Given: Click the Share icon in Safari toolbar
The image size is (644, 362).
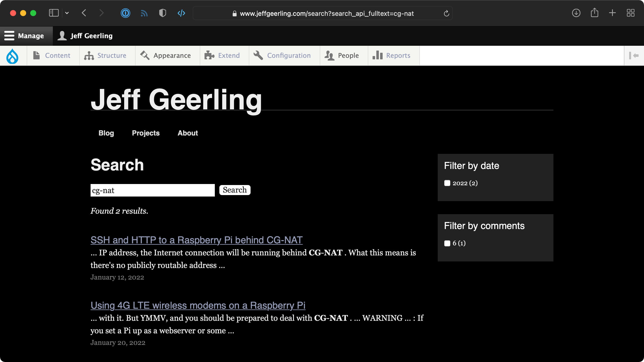Looking at the screenshot, I should click(x=594, y=13).
